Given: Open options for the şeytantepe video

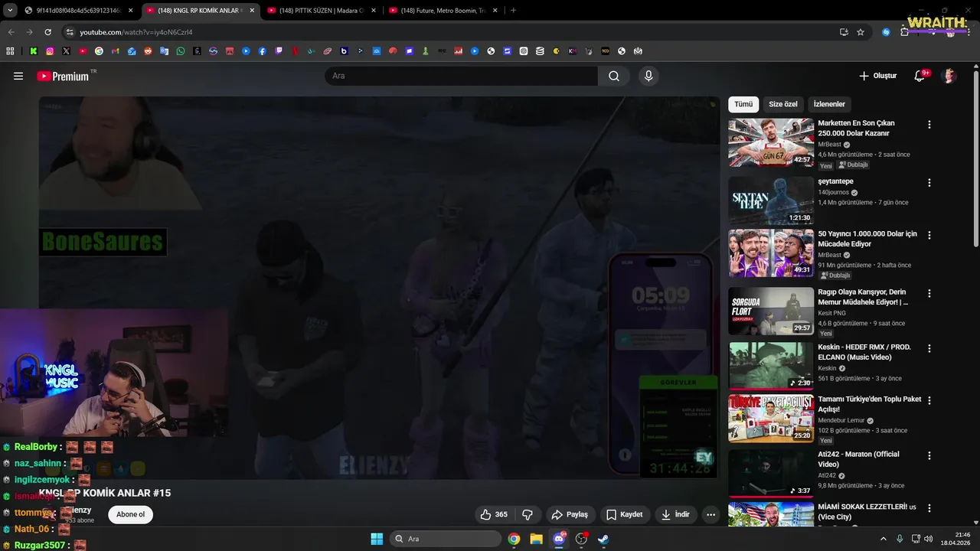Looking at the screenshot, I should (929, 183).
